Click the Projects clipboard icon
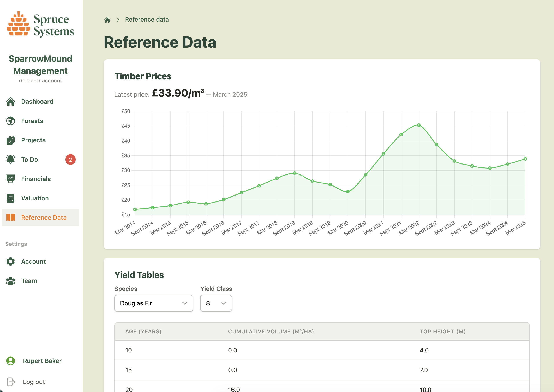Screen dimensions: 554x392 11,140
